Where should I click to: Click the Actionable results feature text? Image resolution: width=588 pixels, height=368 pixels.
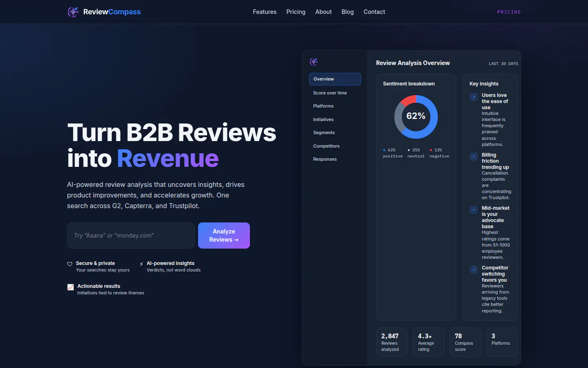pos(111,289)
